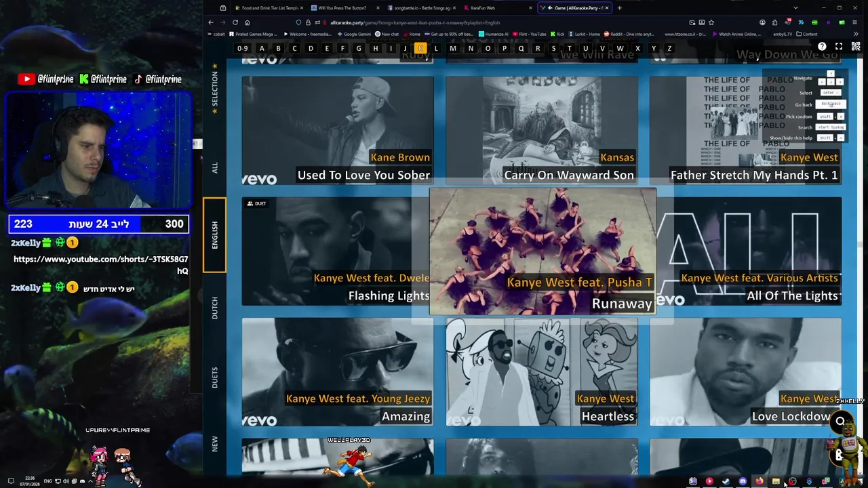The width and height of the screenshot is (868, 488).
Task: Choose Heartless by Kanye West
Action: [x=542, y=372]
